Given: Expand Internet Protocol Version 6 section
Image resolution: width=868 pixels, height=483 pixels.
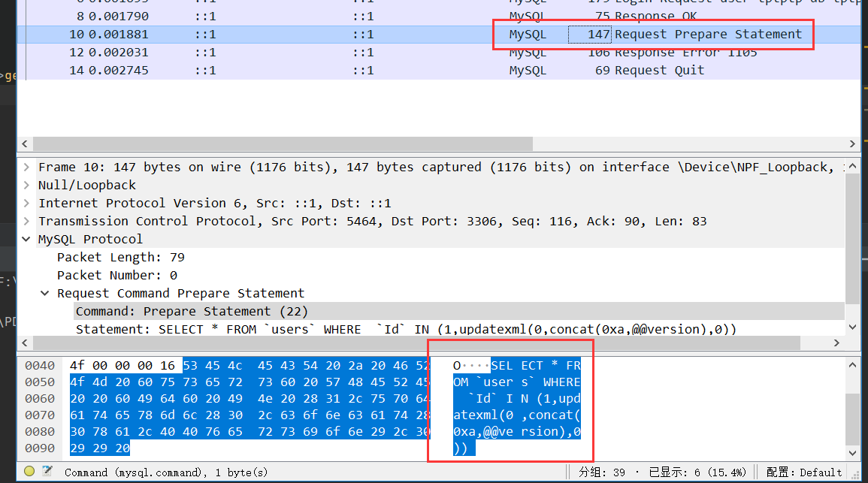Looking at the screenshot, I should pyautogui.click(x=28, y=203).
